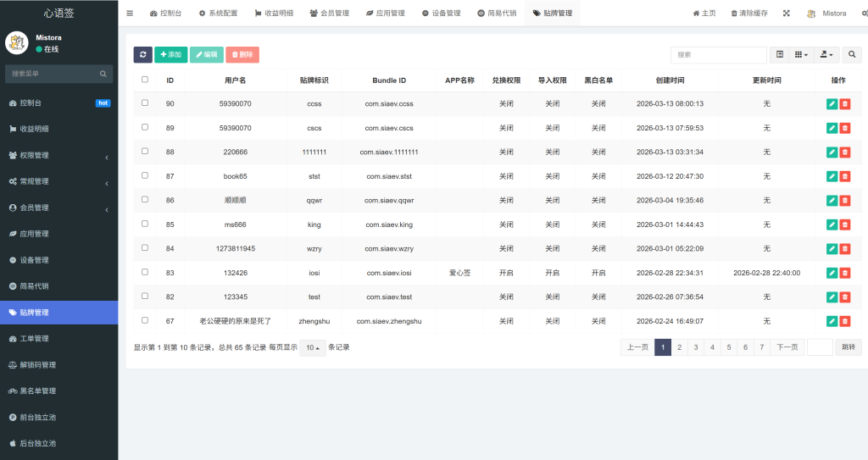
Task: Click the red 删除 delete toolbar button
Action: [x=242, y=54]
